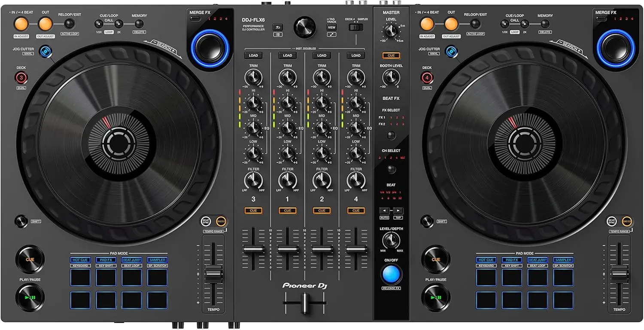The height and width of the screenshot is (330, 644).
Task: Hold the Shift button on right deck
Action: click(x=427, y=221)
